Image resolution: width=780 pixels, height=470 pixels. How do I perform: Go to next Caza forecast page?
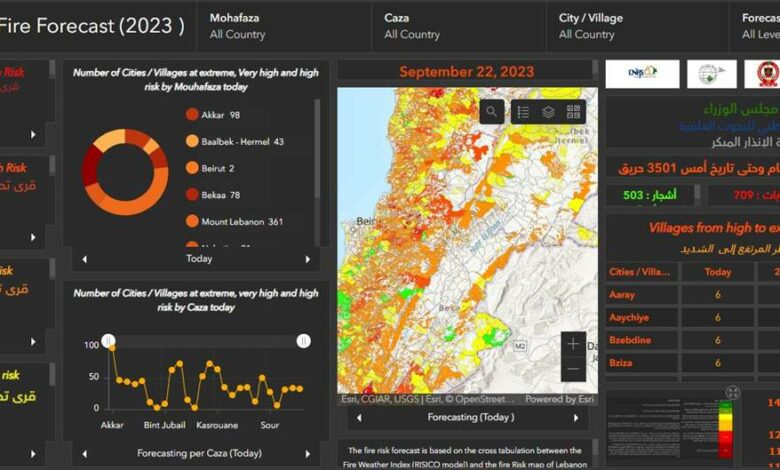point(307,454)
